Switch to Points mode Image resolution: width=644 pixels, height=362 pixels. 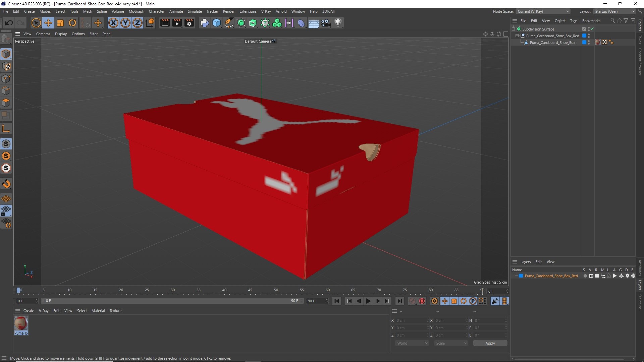(6, 79)
